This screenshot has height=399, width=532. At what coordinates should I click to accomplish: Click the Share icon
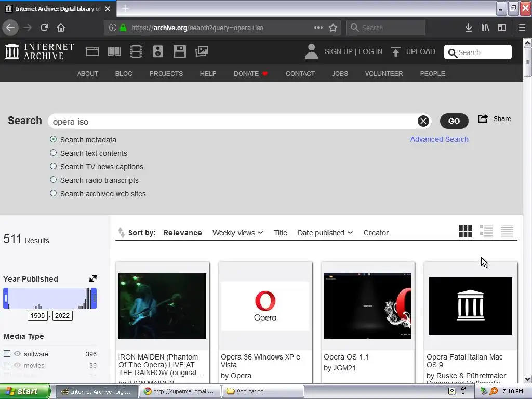(x=483, y=119)
